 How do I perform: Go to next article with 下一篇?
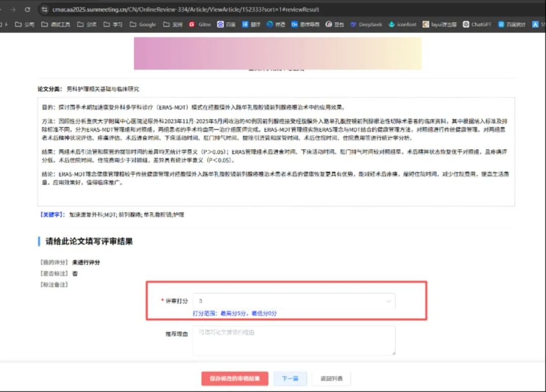tap(290, 378)
